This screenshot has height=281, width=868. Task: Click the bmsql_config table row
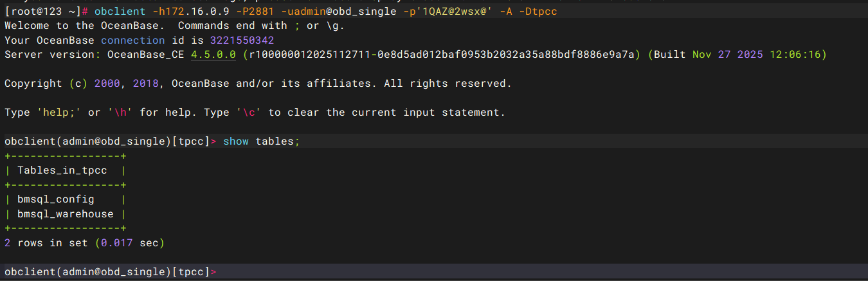tap(55, 199)
